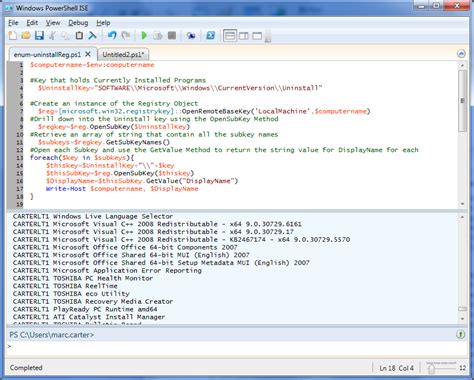This screenshot has width=474, height=380.
Task: Click the Copy toolbar icon
Action: click(66, 35)
